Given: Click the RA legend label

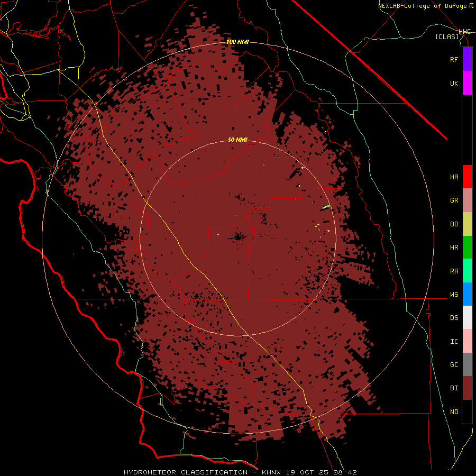Looking at the screenshot, I should point(454,271).
